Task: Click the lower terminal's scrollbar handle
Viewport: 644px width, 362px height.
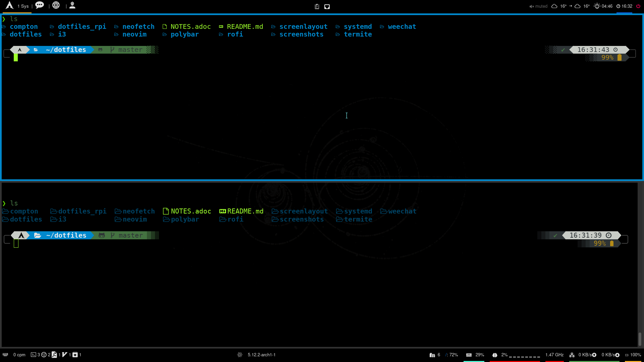Action: (640, 339)
